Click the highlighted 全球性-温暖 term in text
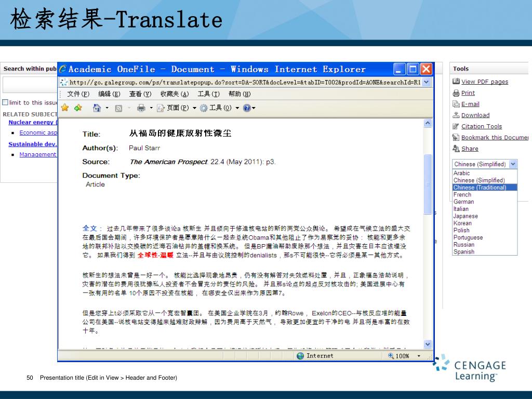Screen dimensions: 532x399 click(155, 255)
